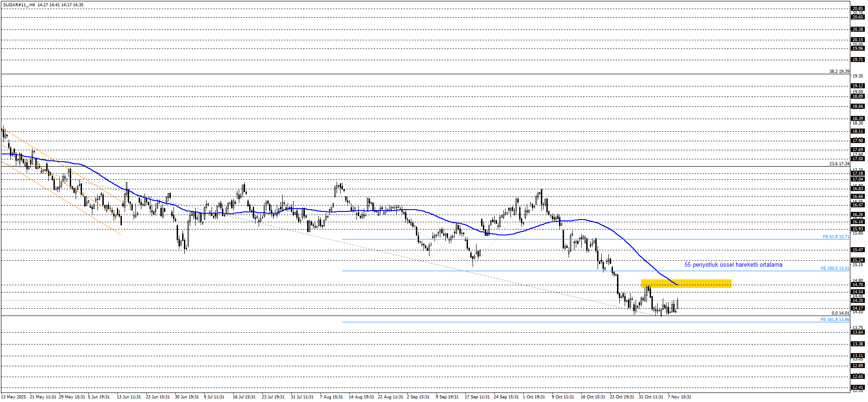Click the FE 100.0 15.01 Fibonacci label
Image resolution: width=868 pixels, height=402 pixels.
[834, 268]
